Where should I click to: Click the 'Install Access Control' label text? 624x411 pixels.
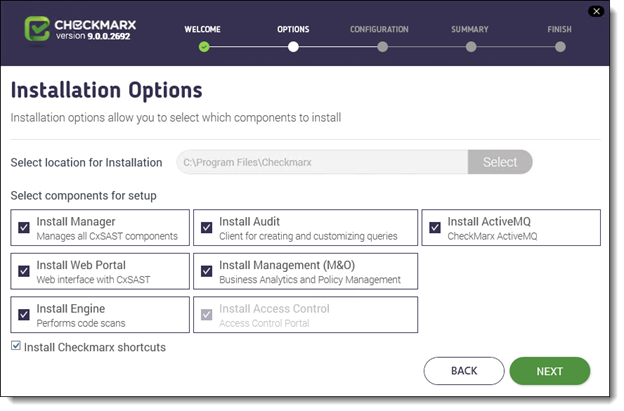274,309
